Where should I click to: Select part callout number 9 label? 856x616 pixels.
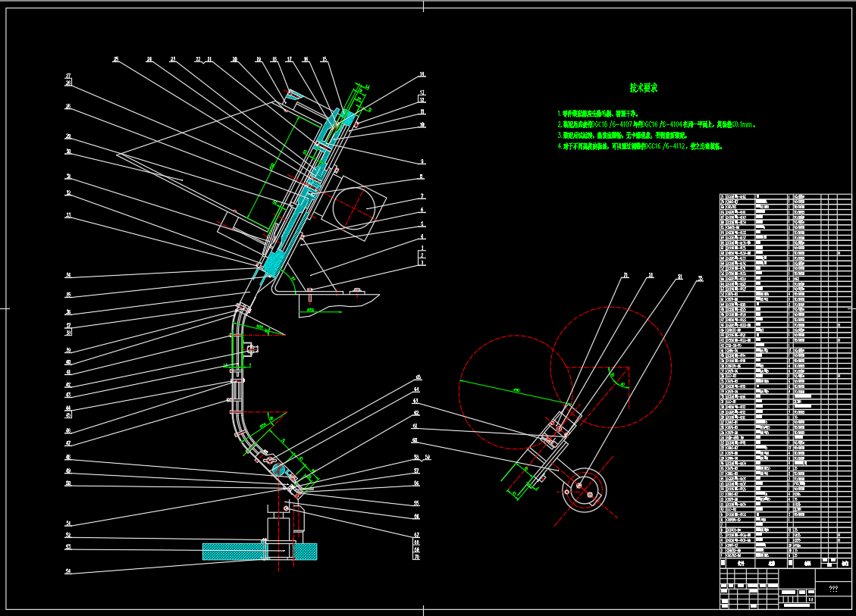point(422,161)
